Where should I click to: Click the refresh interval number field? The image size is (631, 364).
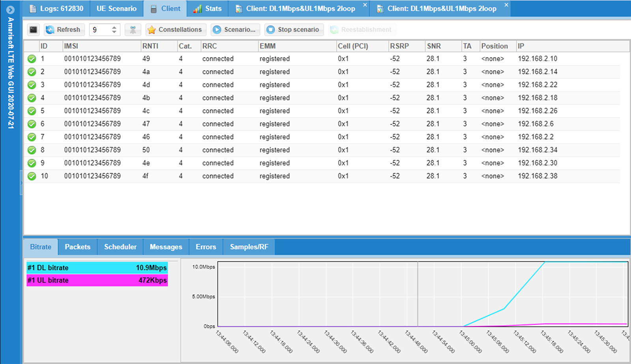[x=100, y=30]
